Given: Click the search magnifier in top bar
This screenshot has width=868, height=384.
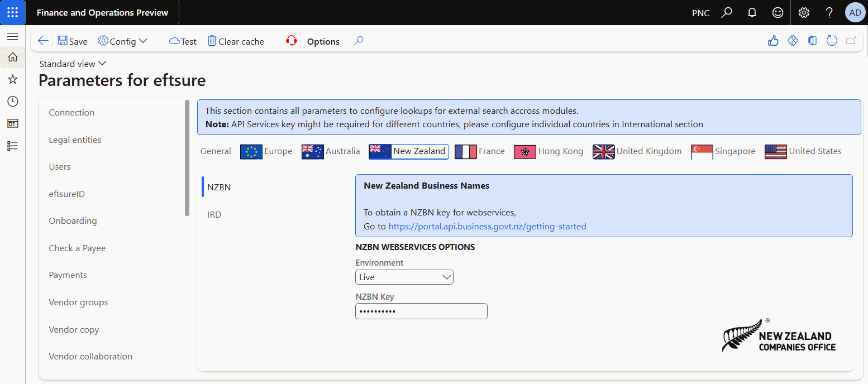Looking at the screenshot, I should [727, 12].
